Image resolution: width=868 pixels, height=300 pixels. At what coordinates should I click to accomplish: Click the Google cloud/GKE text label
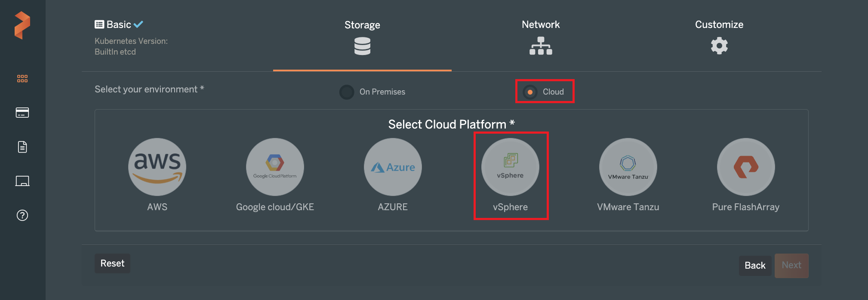tap(275, 207)
